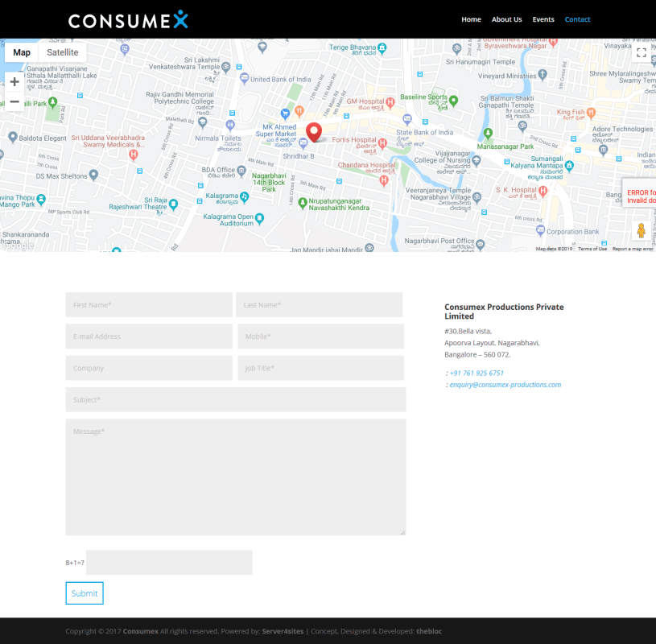The image size is (656, 644).
Task: Click the 8+1 captcha answer field
Action: pyautogui.click(x=170, y=563)
